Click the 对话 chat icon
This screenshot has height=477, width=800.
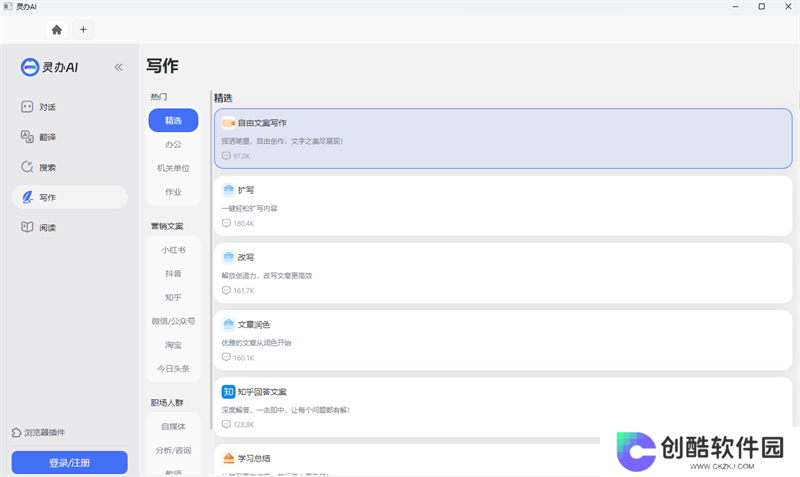tap(27, 107)
